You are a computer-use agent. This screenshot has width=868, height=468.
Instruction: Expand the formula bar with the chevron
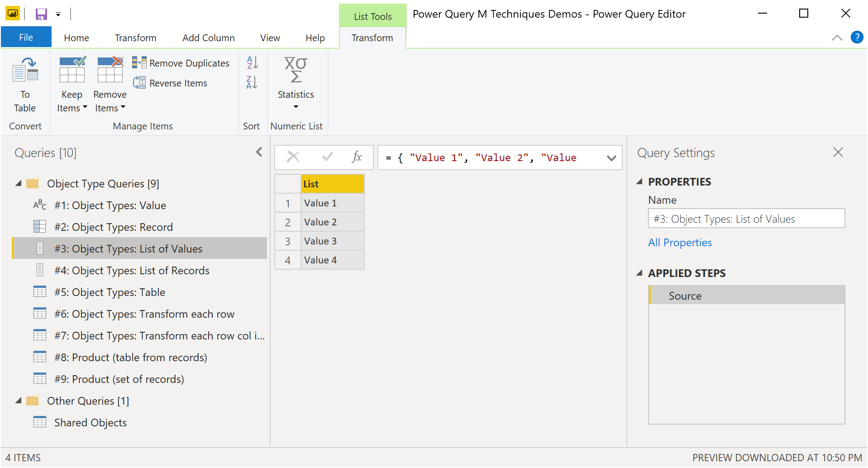[612, 158]
